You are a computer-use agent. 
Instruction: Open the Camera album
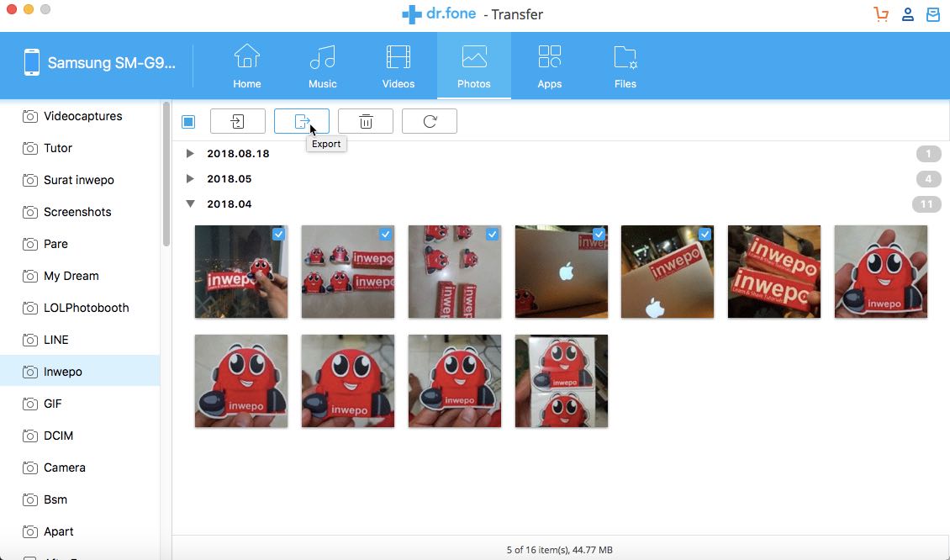coord(80,468)
